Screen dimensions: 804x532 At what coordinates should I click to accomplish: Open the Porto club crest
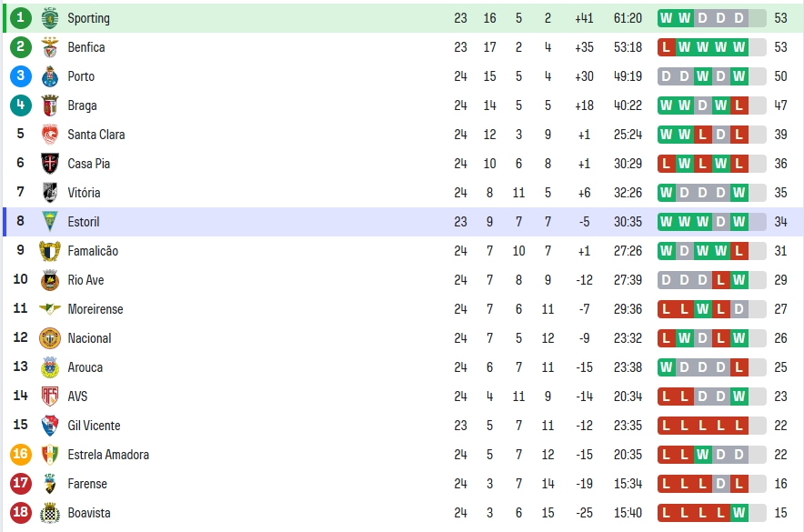(x=50, y=76)
